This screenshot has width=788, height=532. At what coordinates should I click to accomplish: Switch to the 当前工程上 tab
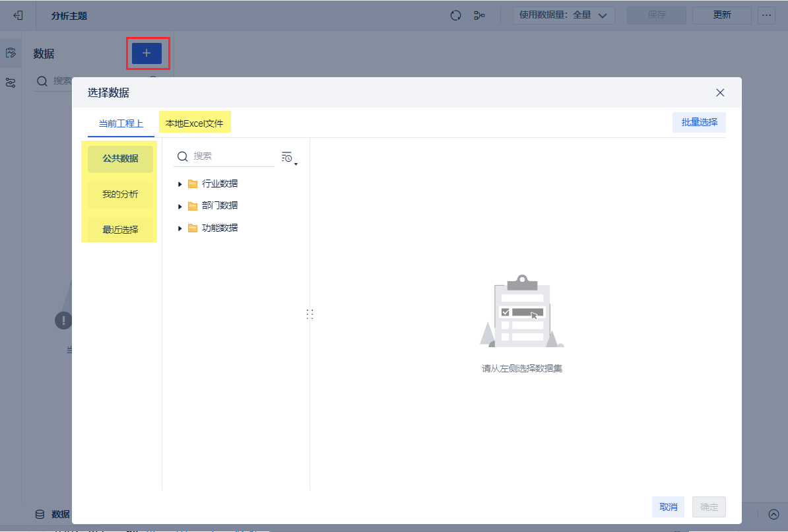click(121, 123)
